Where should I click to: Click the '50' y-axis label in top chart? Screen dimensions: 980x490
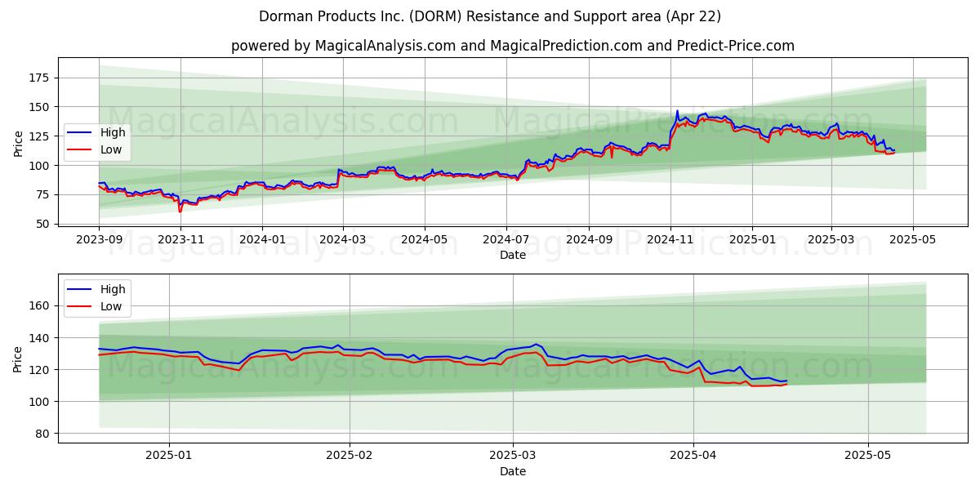tap(44, 224)
